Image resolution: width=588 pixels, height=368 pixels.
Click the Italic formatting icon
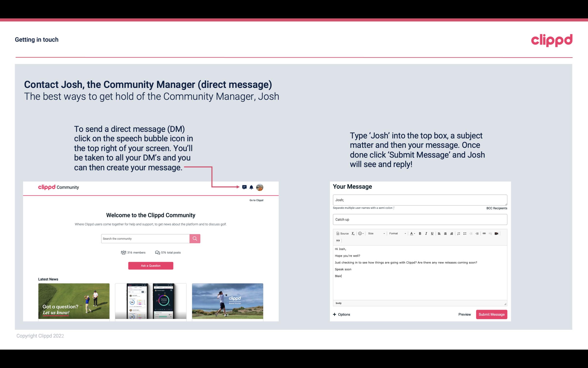point(427,234)
